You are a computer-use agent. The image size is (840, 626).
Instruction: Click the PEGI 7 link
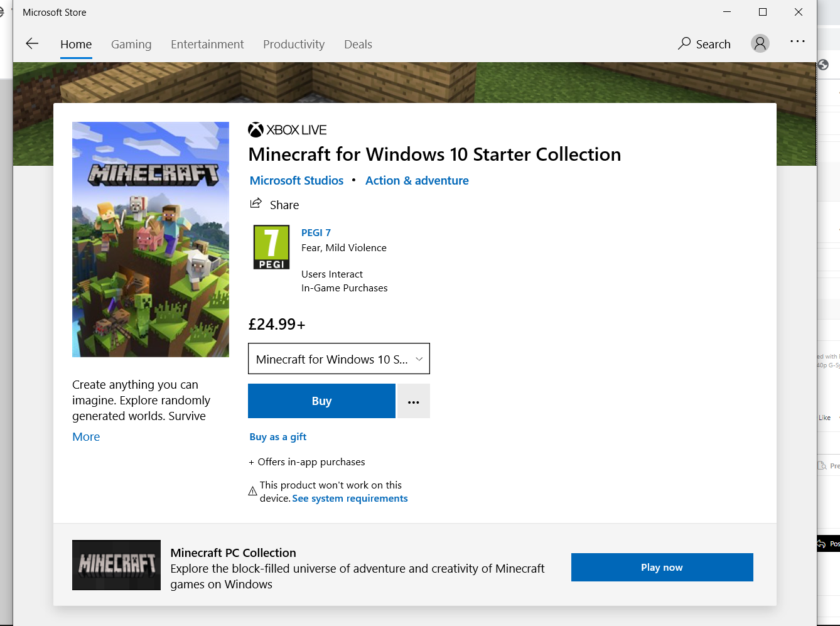click(316, 233)
